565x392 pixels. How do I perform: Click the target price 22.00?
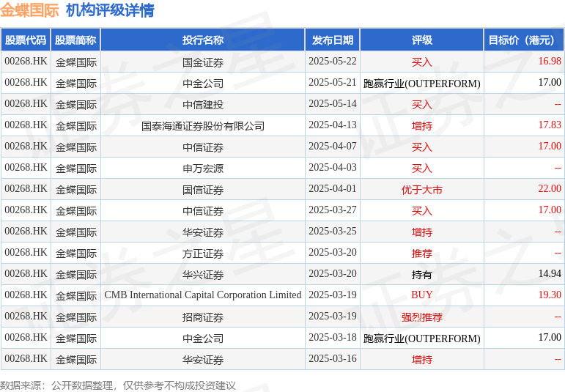click(x=550, y=189)
